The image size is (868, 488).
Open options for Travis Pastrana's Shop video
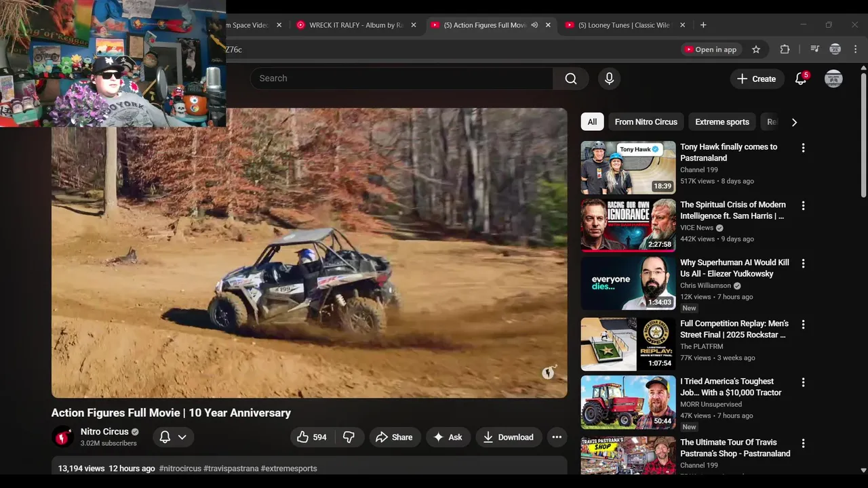click(803, 443)
